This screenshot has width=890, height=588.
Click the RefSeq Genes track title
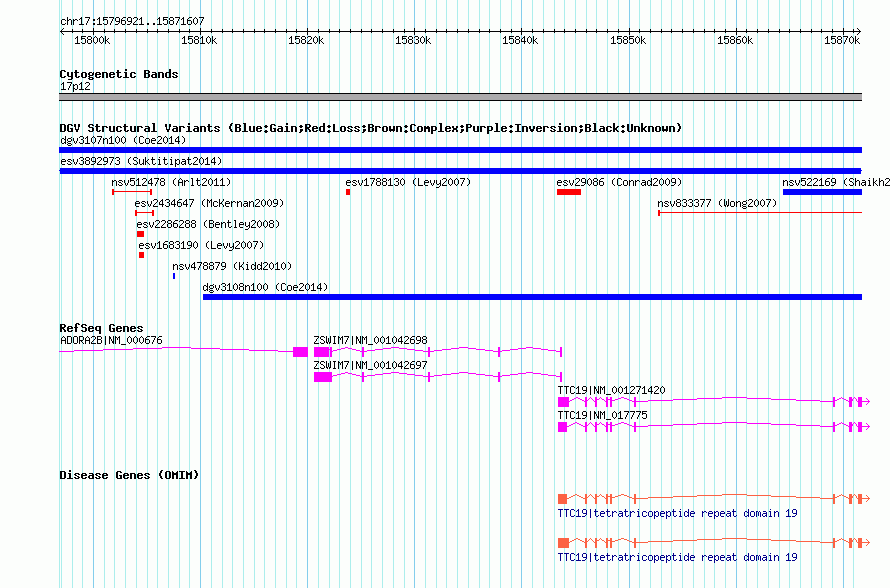(x=101, y=328)
